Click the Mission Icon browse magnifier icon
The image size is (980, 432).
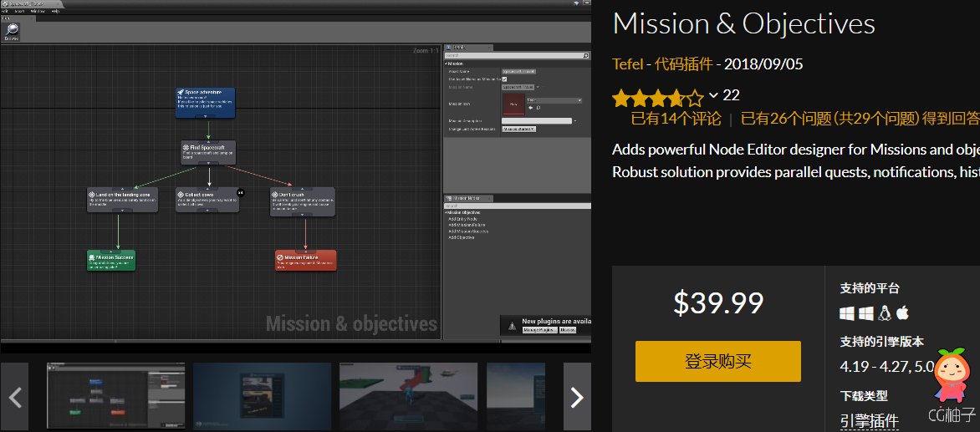(538, 108)
